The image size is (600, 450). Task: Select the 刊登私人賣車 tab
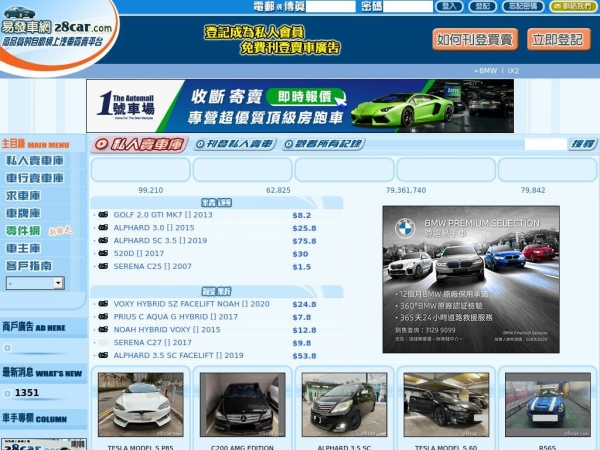(235, 144)
